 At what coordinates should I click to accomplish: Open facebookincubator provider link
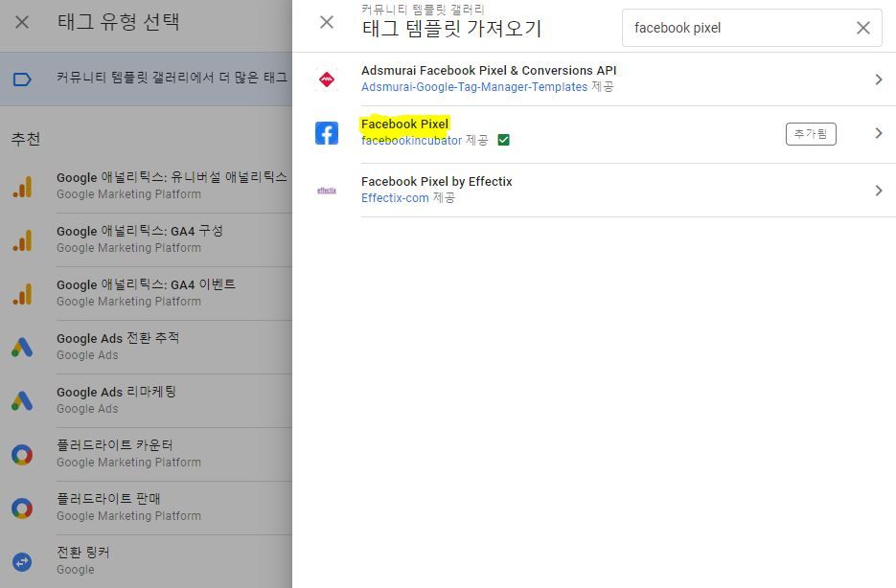pyautogui.click(x=411, y=141)
